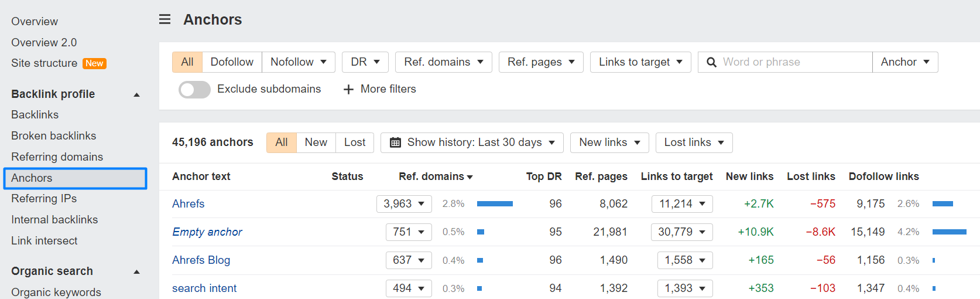Select the All link type filter
Image resolution: width=980 pixels, height=299 pixels.
point(187,62)
